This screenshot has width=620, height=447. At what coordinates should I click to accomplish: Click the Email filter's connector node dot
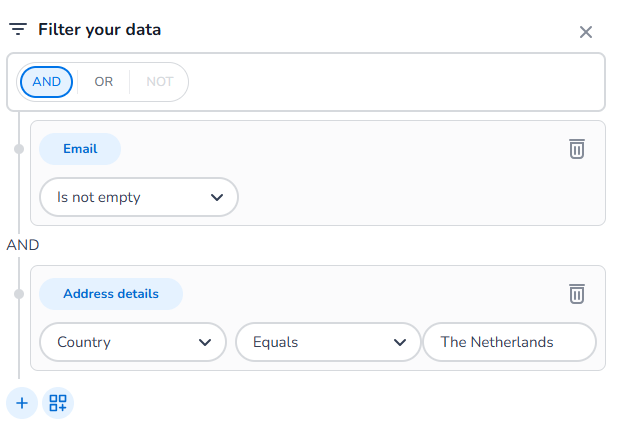(x=19, y=149)
